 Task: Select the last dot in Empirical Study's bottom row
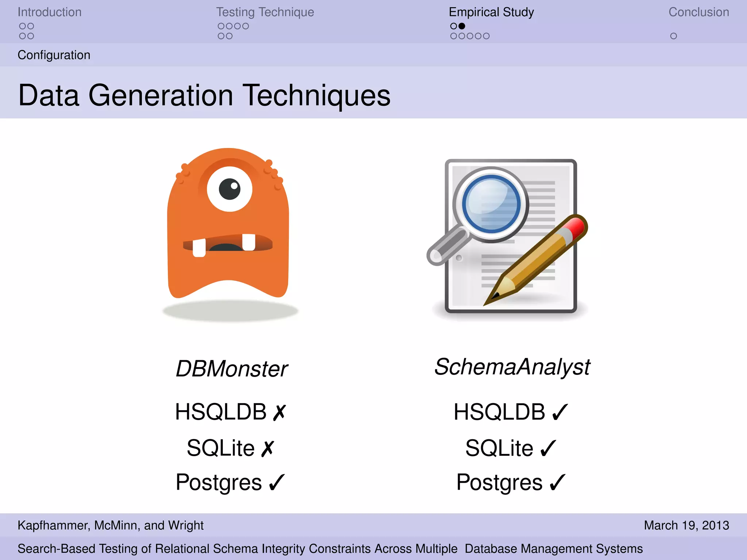tap(486, 36)
